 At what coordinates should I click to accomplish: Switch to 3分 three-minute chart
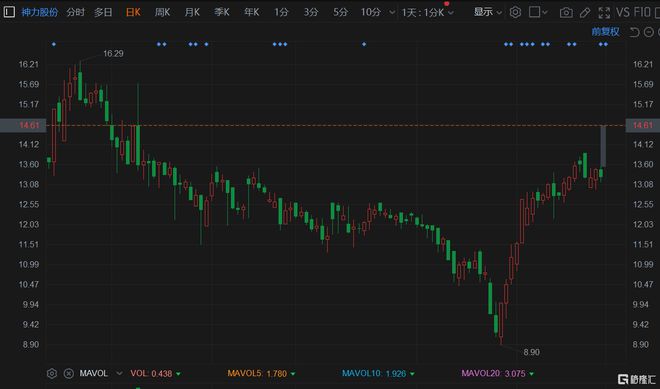click(311, 12)
